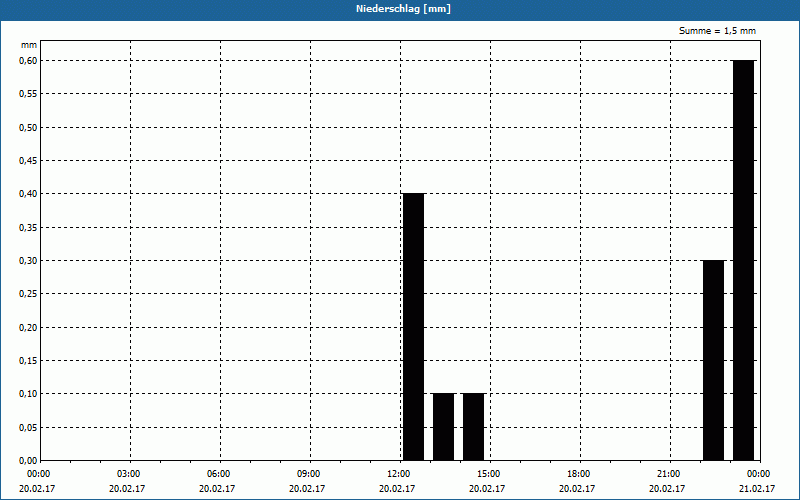
Task: Click the 0,20 y-axis label
Action: point(28,328)
